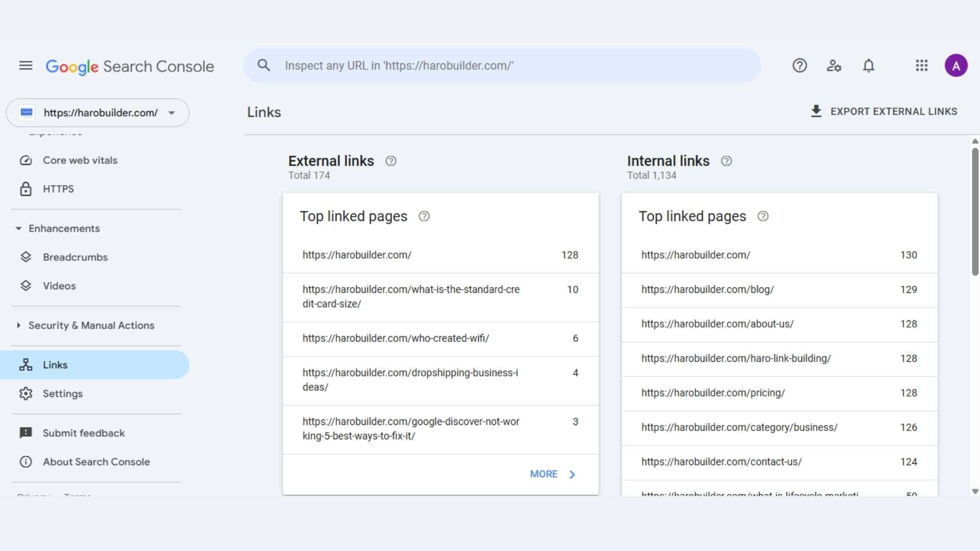Show help for external Top linked pages
The image size is (980, 551).
coord(424,216)
